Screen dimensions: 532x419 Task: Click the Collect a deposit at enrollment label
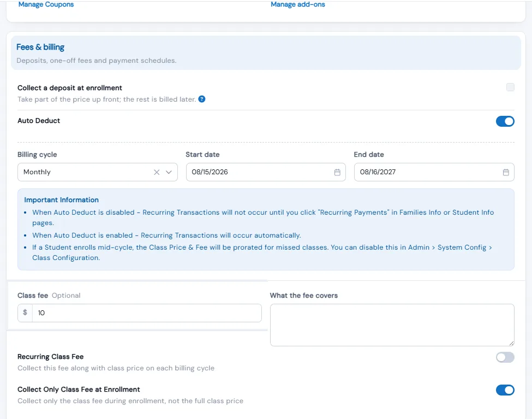point(69,87)
